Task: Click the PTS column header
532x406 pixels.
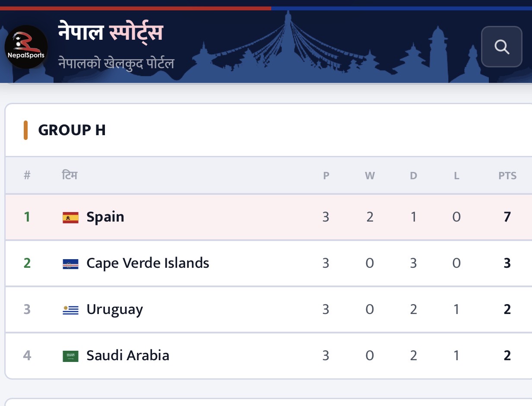Action: pos(507,176)
